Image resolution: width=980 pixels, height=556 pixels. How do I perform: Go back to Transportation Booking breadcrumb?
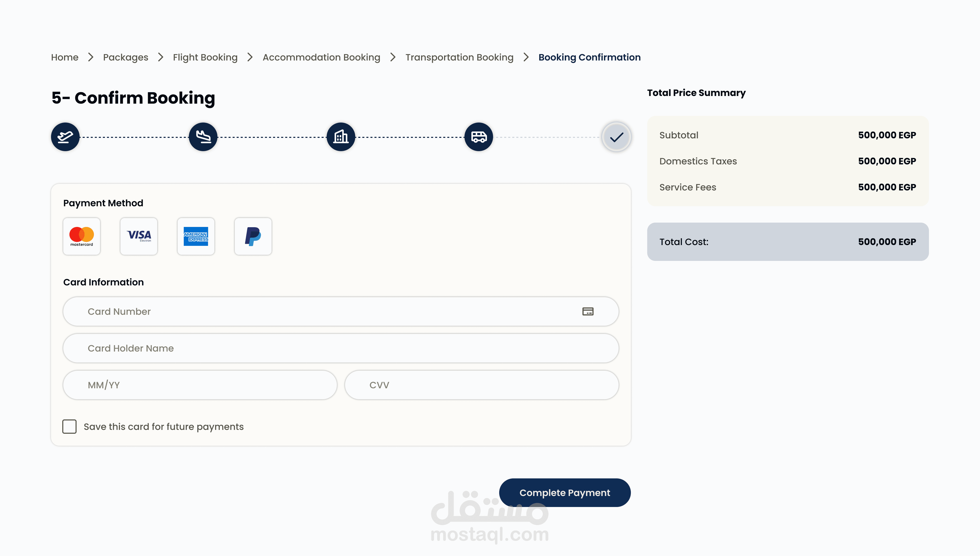(459, 57)
